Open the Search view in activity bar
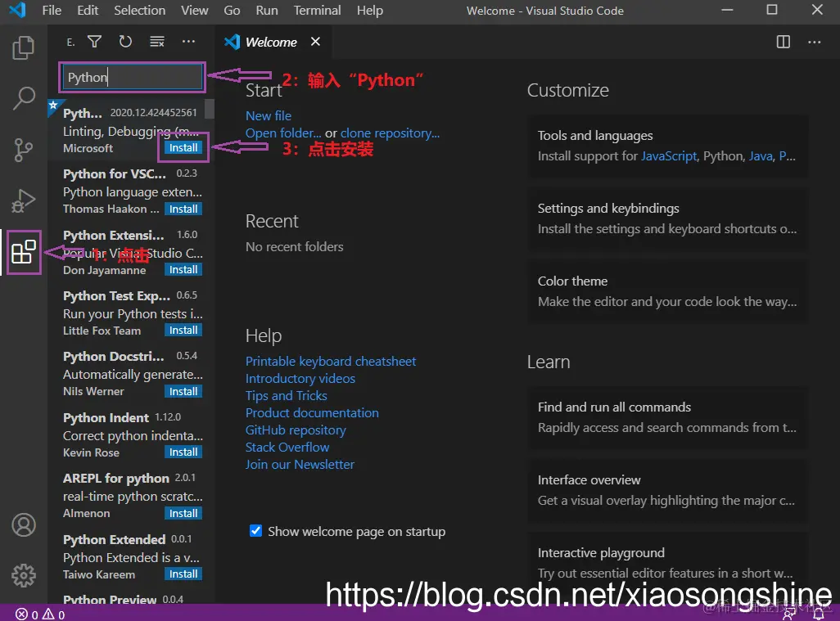Screen dimensions: 840x621 (x=23, y=98)
